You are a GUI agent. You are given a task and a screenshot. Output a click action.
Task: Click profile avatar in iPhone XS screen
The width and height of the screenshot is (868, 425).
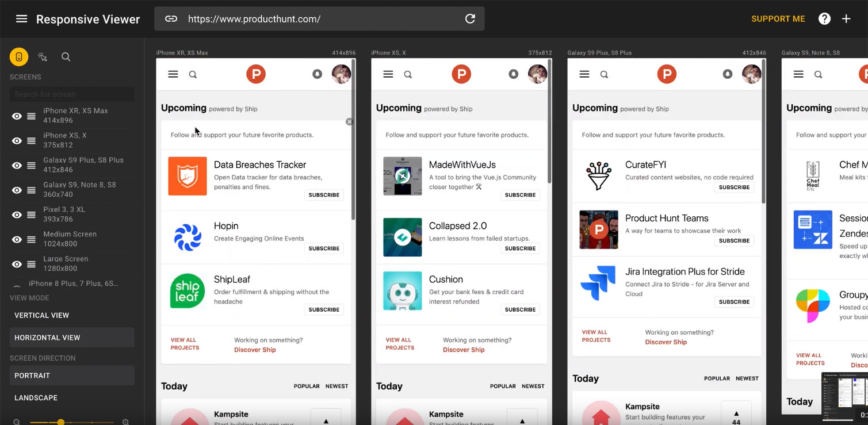pyautogui.click(x=537, y=74)
